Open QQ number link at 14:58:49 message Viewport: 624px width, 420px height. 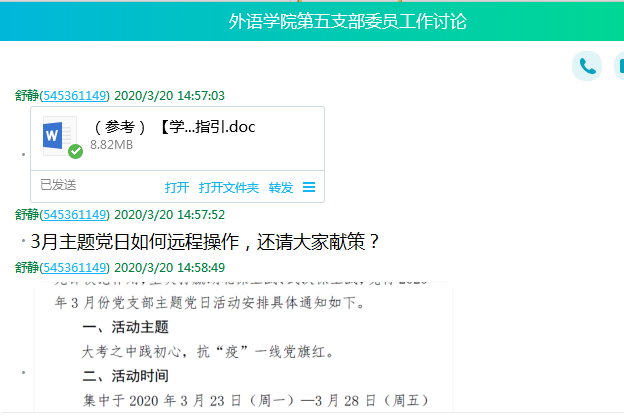tap(75, 267)
